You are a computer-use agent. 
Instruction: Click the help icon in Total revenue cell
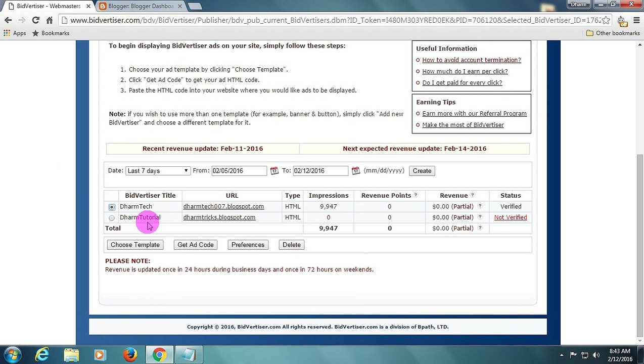[480, 228]
